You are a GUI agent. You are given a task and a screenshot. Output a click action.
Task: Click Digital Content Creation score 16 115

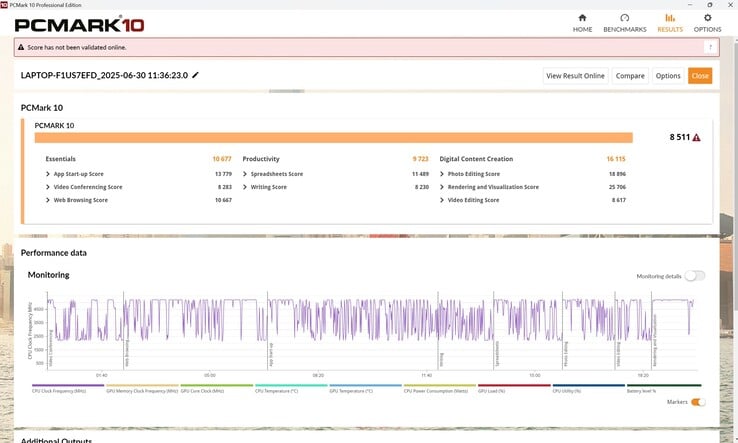tap(616, 159)
